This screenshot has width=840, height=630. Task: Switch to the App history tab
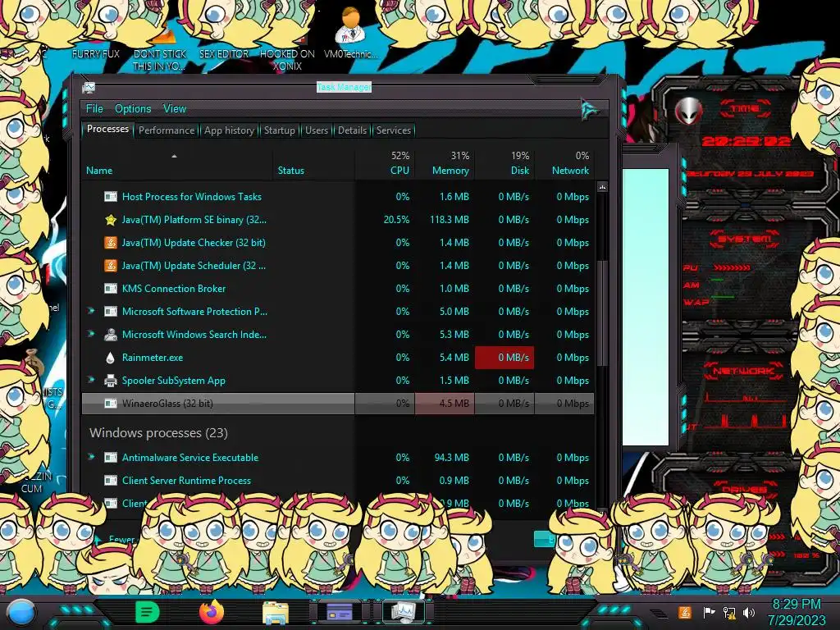(x=229, y=130)
